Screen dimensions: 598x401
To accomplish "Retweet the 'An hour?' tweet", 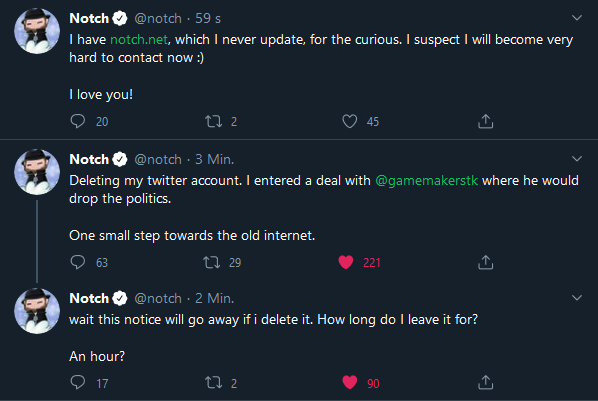I will click(x=213, y=382).
